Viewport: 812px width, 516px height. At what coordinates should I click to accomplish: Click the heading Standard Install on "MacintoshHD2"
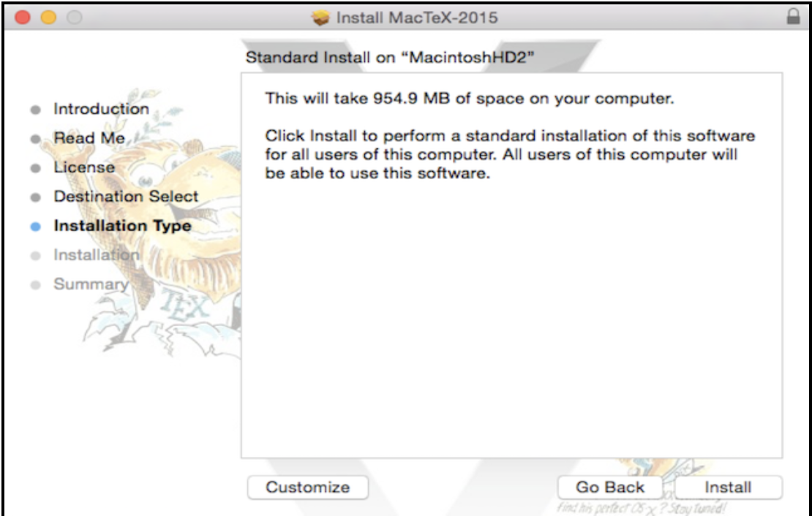389,58
